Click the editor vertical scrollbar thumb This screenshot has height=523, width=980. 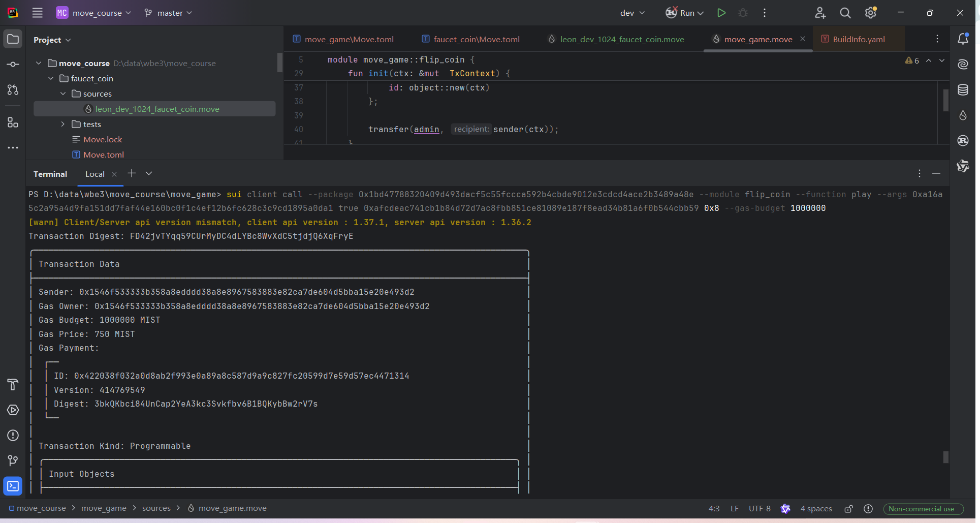click(x=945, y=100)
